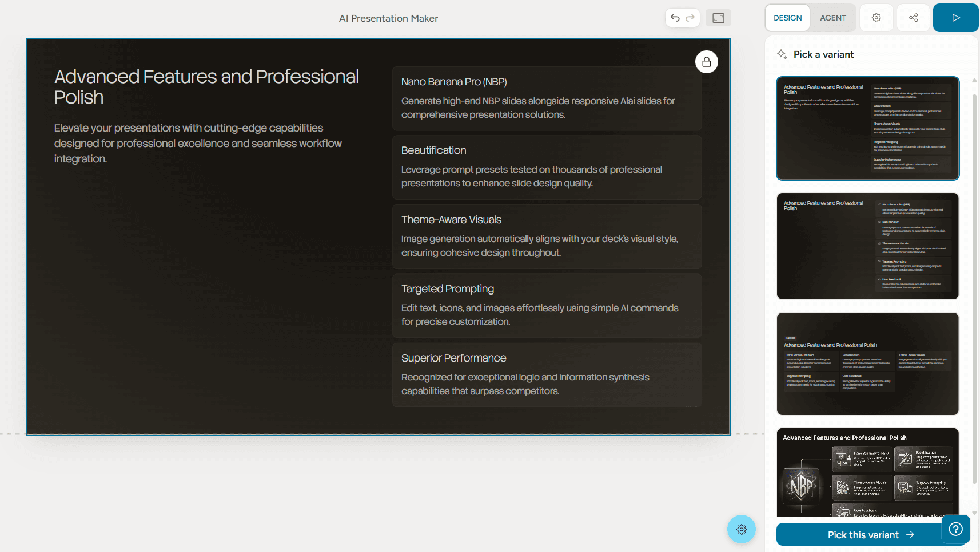Viewport: 980px width, 552px height.
Task: Select the Superior Performance heading
Action: point(453,358)
